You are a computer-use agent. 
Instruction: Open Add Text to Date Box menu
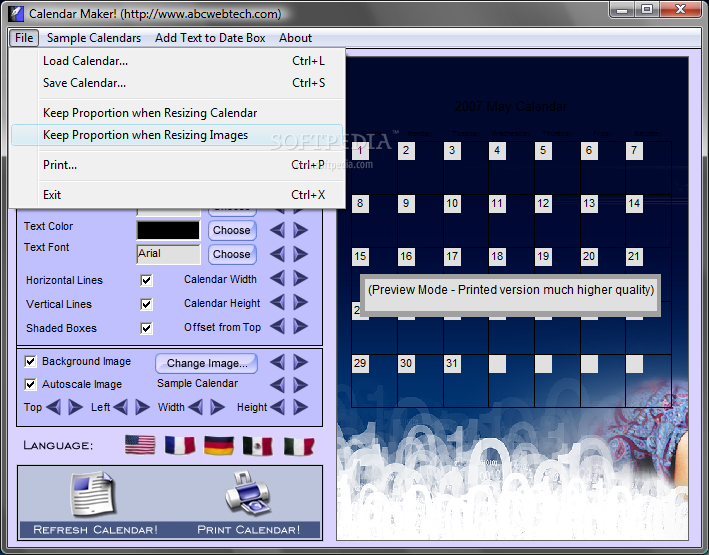point(210,38)
